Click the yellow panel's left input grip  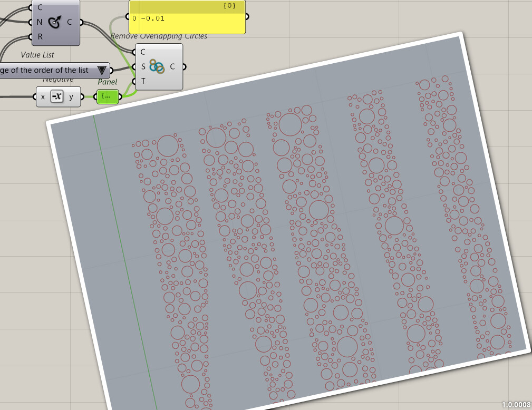pyautogui.click(x=128, y=17)
